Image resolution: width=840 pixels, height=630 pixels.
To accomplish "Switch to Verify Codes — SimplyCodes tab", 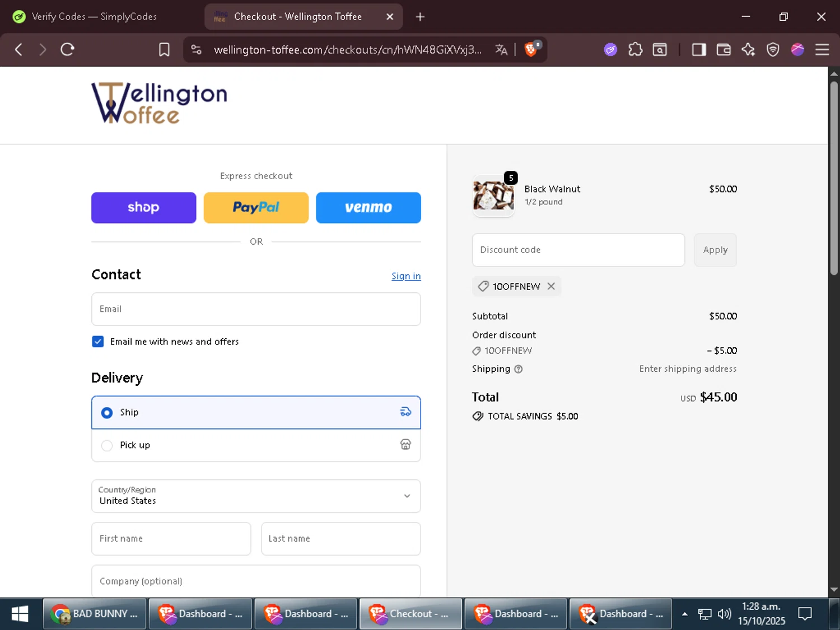I will [x=94, y=17].
